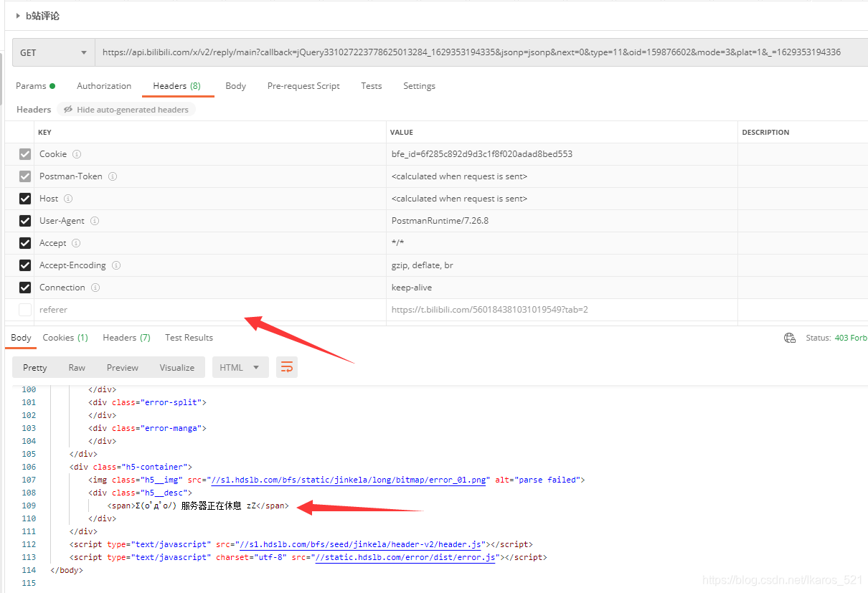Open the Pre-request Script tab
The width and height of the screenshot is (868, 593).
pyautogui.click(x=303, y=86)
